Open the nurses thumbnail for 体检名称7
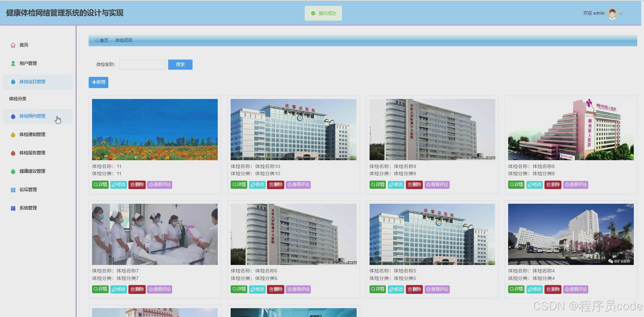This screenshot has height=317, width=644. pyautogui.click(x=155, y=234)
